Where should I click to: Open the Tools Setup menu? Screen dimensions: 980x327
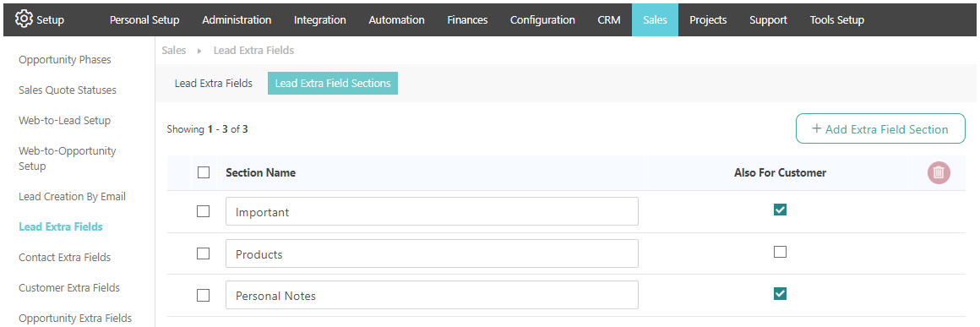coord(837,19)
